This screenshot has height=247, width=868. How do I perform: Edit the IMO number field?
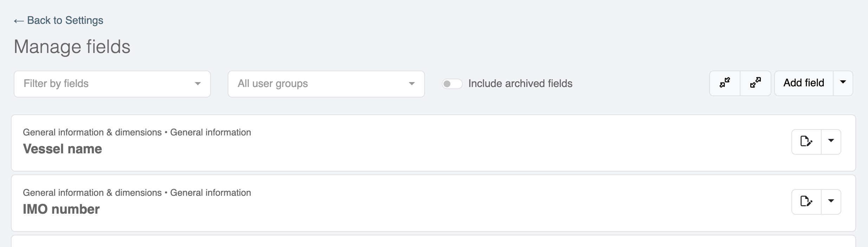coord(807,202)
